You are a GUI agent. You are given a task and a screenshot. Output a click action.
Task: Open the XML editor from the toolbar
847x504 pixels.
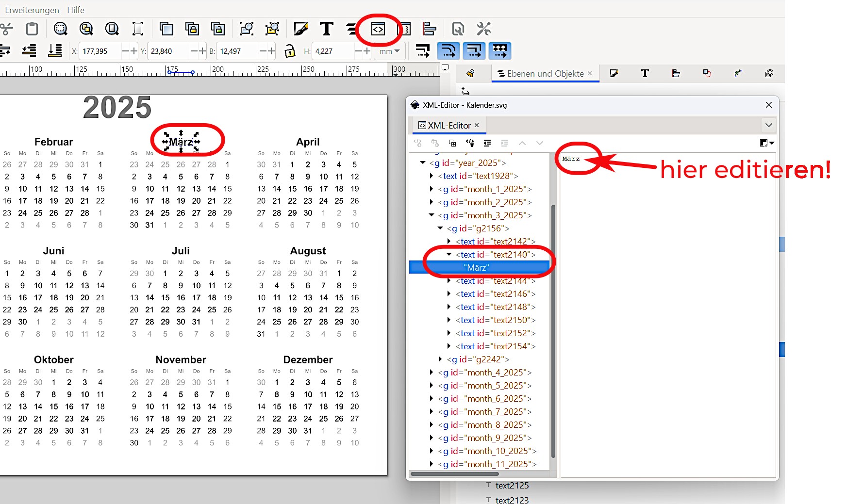pyautogui.click(x=378, y=29)
